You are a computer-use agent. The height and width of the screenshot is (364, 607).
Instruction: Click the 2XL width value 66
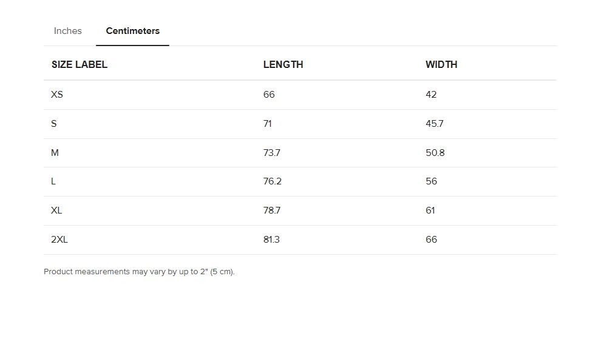431,240
